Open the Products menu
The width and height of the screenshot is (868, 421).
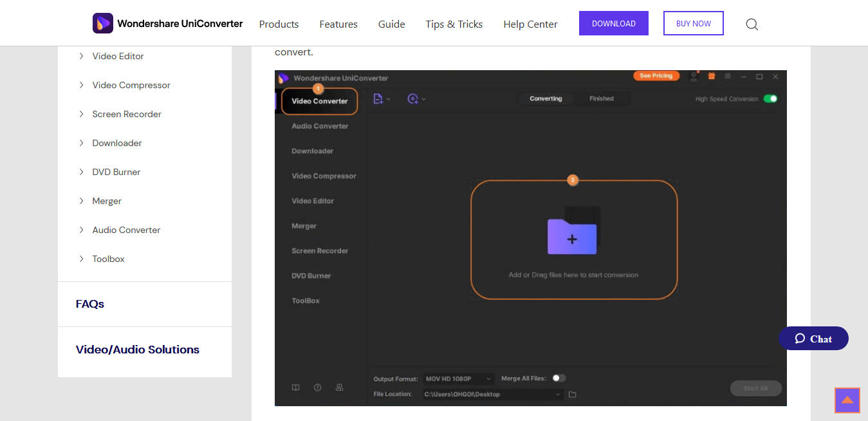(279, 24)
